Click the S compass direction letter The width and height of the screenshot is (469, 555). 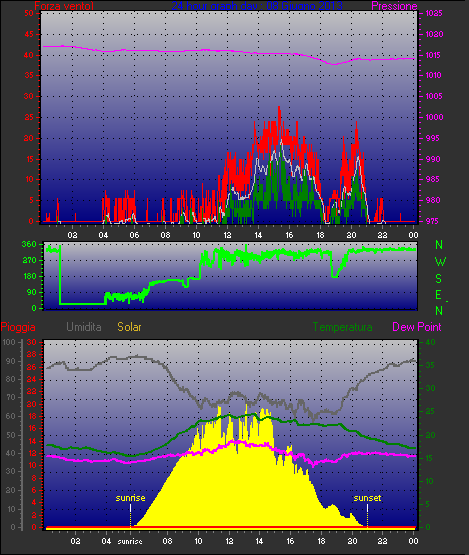(x=439, y=279)
